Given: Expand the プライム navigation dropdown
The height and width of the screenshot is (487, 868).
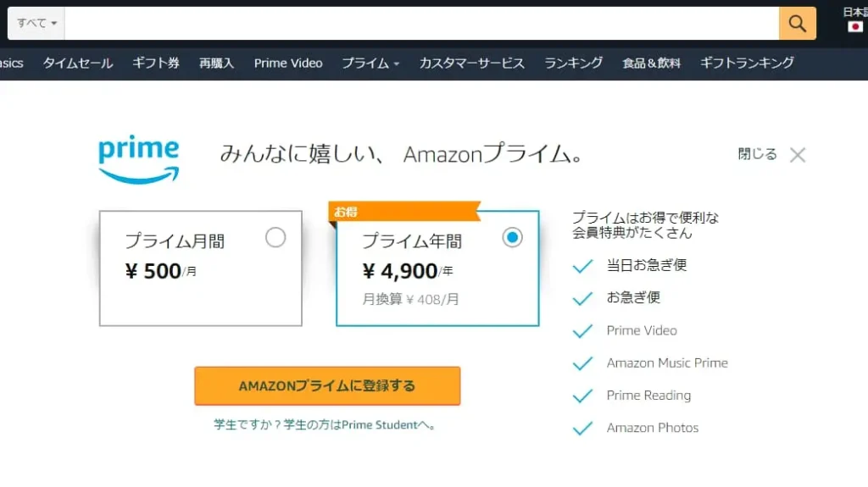Looking at the screenshot, I should tap(370, 63).
